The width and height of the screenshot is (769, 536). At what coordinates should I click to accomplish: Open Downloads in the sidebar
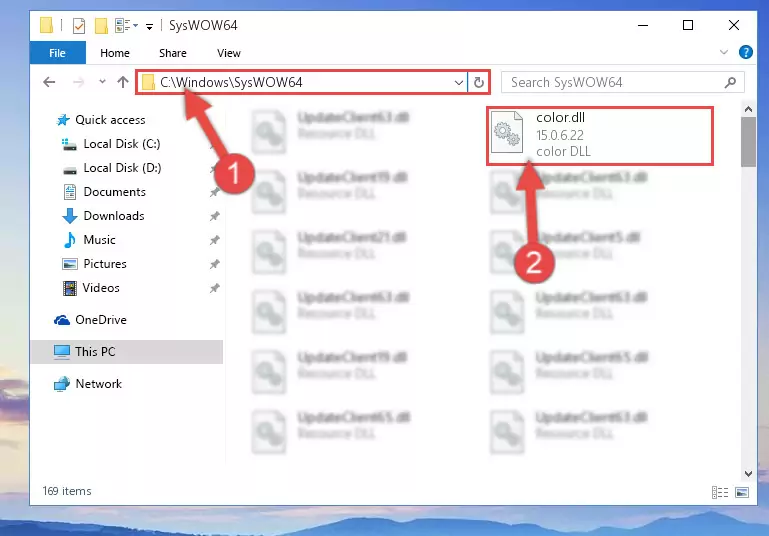pos(103,216)
